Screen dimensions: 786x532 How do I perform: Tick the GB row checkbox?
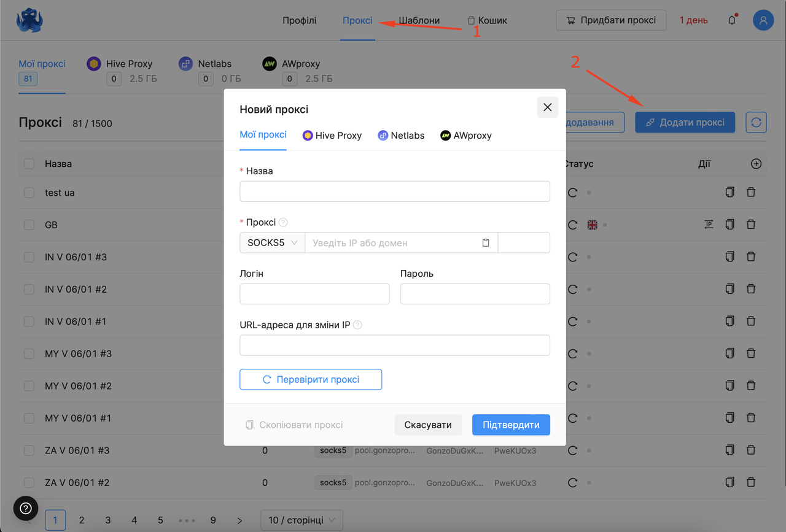coord(29,225)
